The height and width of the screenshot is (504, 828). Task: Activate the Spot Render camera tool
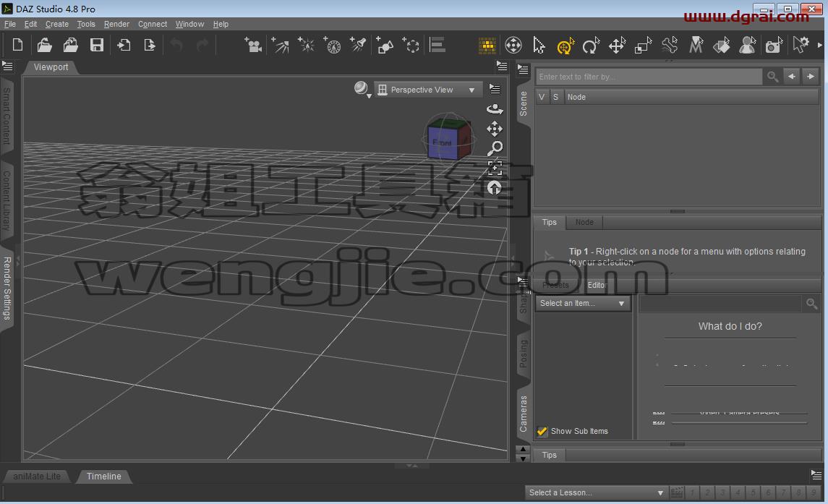pos(774,46)
